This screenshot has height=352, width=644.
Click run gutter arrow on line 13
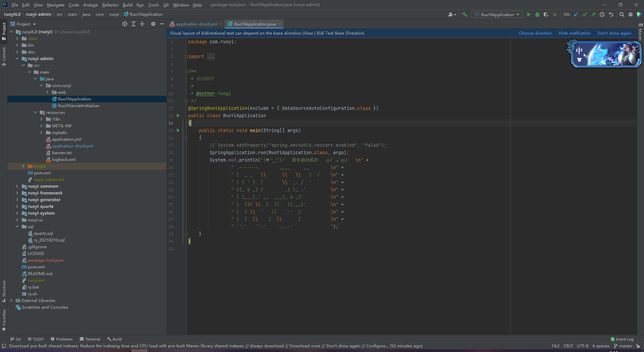coord(178,116)
